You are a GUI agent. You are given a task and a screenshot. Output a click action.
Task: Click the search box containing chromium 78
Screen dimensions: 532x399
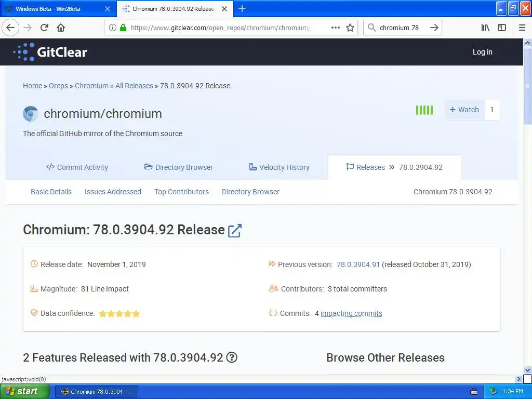403,28
